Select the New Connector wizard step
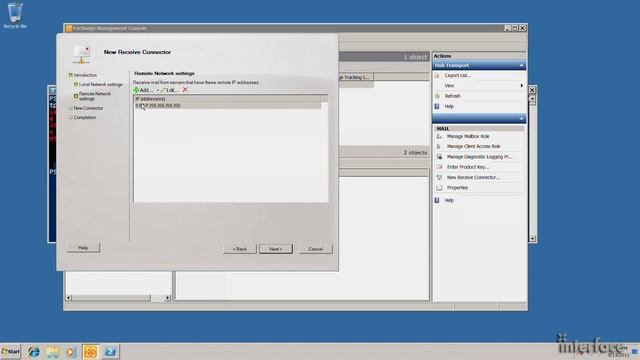Screen dimensions: 640x360 (88, 108)
